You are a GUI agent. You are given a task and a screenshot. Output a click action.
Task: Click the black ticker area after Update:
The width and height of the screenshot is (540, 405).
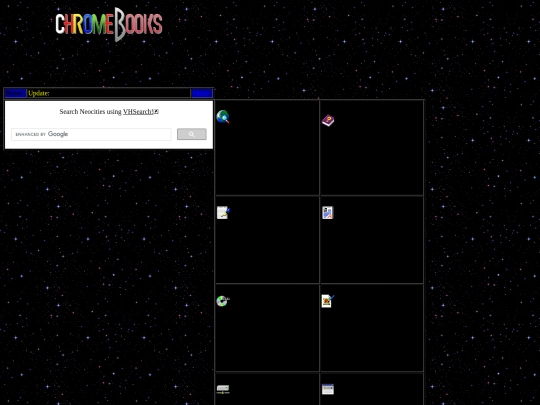[x=120, y=93]
